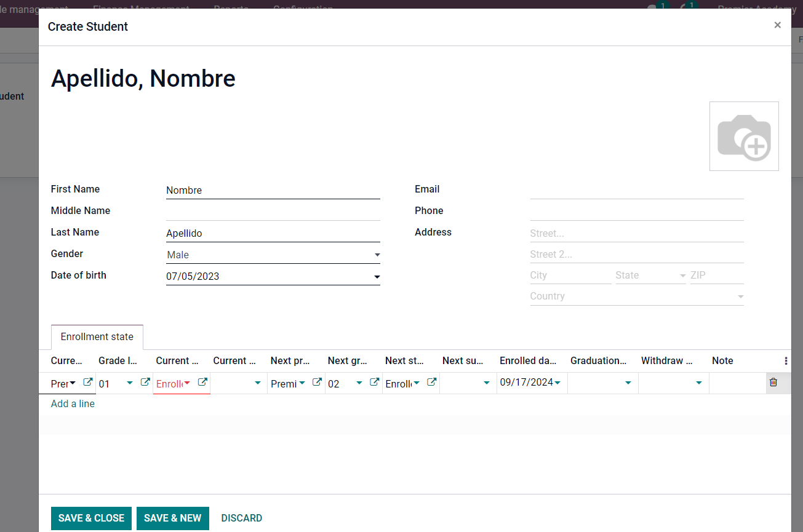Open external link beside red Enrolled status
This screenshot has width=803, height=532.
(x=202, y=382)
